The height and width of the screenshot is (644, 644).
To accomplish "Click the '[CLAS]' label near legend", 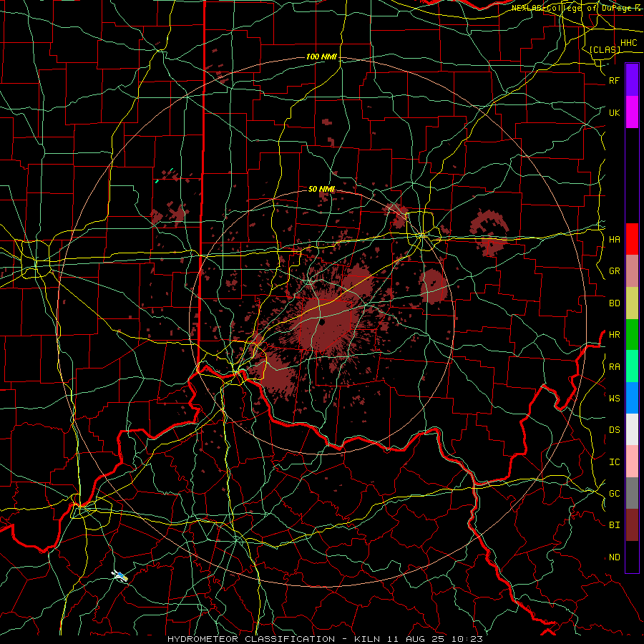I will click(x=605, y=49).
